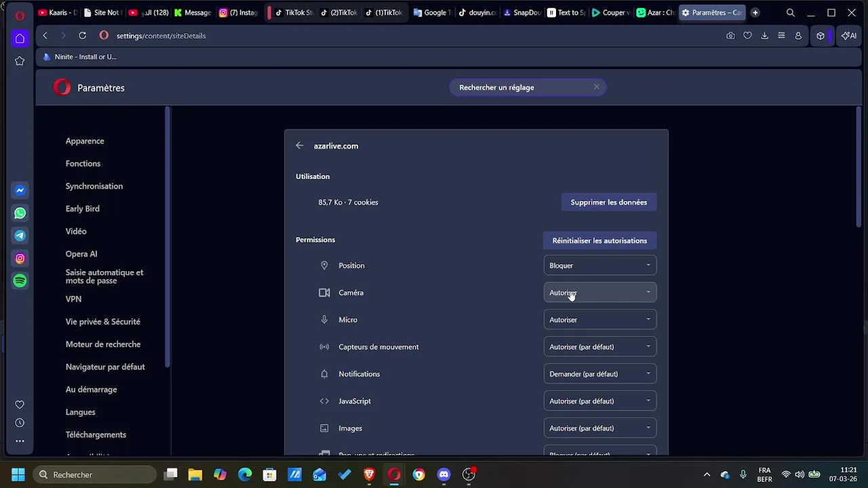Open Vie privée & Sécurité section

click(103, 322)
